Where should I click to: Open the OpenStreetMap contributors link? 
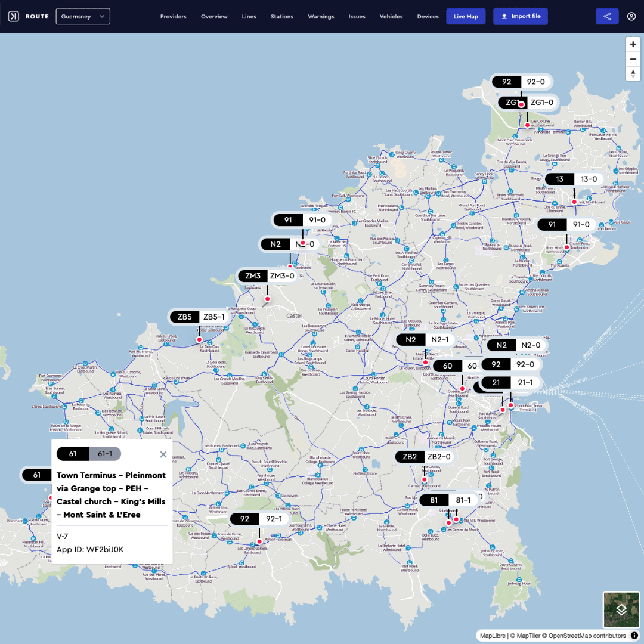point(587,636)
